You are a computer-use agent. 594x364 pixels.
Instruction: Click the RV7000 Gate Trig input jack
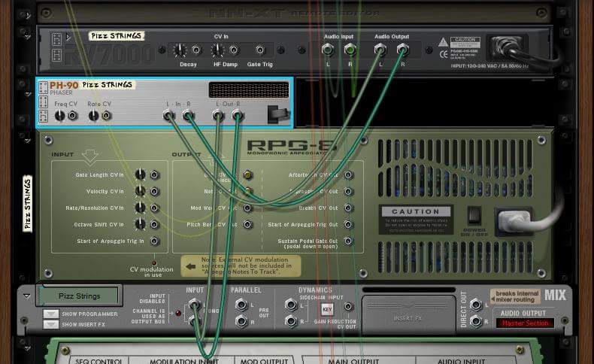[260, 50]
